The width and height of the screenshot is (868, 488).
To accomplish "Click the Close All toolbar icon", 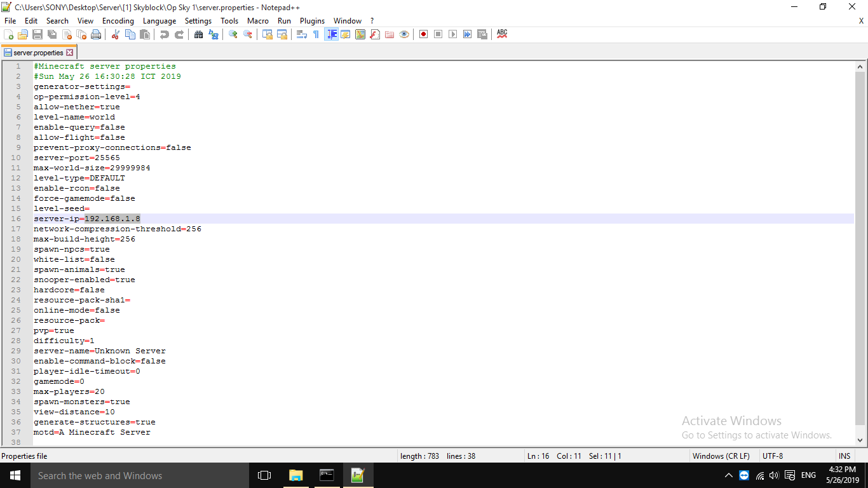I will tap(81, 34).
